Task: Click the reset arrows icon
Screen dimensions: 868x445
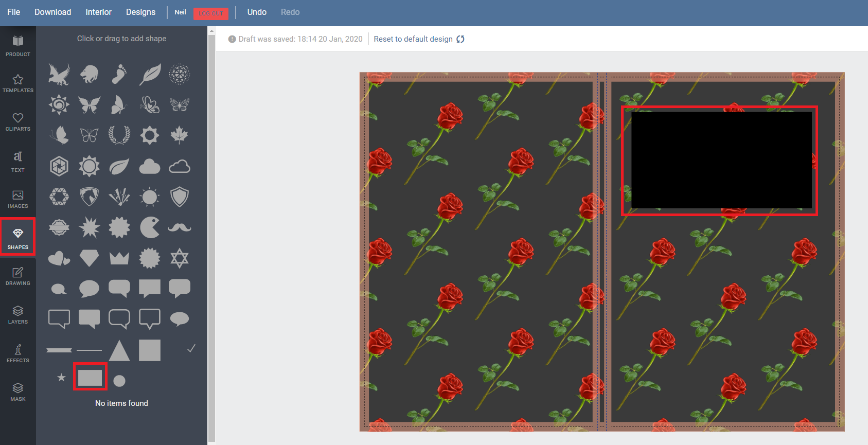Action: point(460,39)
